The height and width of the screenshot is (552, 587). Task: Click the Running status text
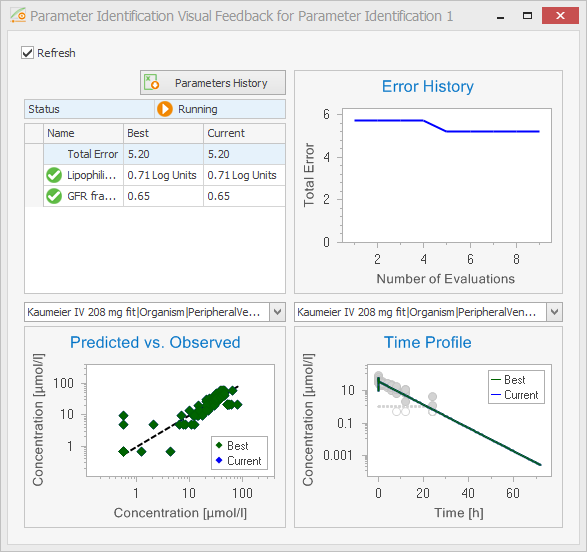tap(197, 109)
